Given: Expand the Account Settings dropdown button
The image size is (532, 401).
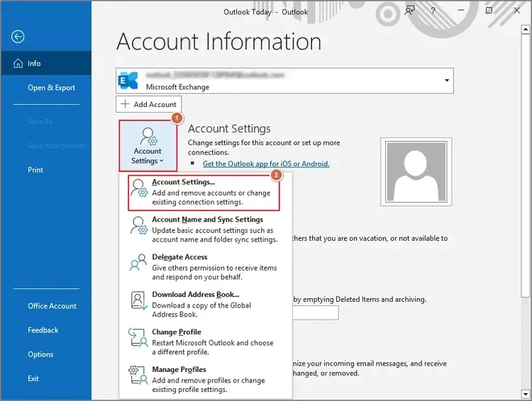Looking at the screenshot, I should [x=148, y=145].
